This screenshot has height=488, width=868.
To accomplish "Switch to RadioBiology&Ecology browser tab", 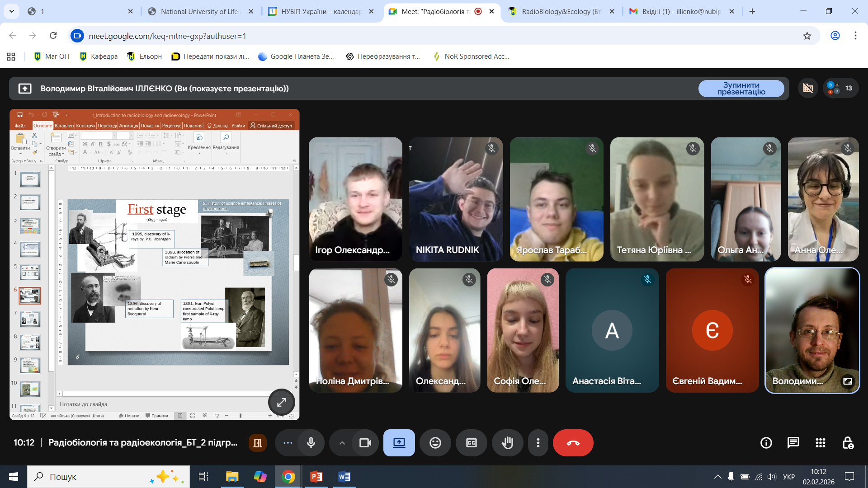I will [561, 11].
